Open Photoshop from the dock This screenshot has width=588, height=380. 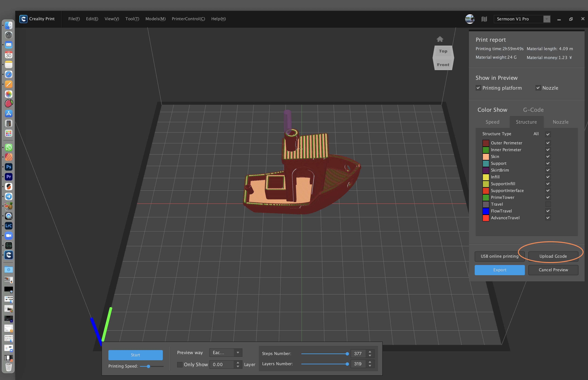pos(9,167)
